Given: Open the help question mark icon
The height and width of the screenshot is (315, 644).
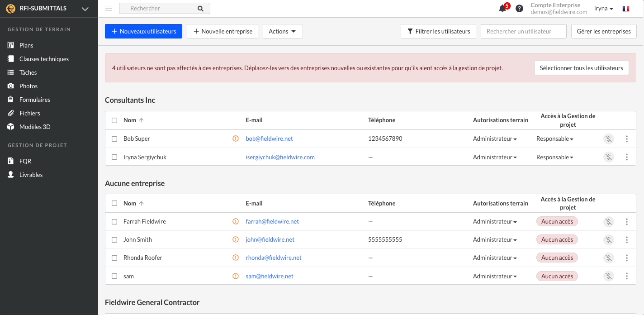Looking at the screenshot, I should click(x=519, y=9).
